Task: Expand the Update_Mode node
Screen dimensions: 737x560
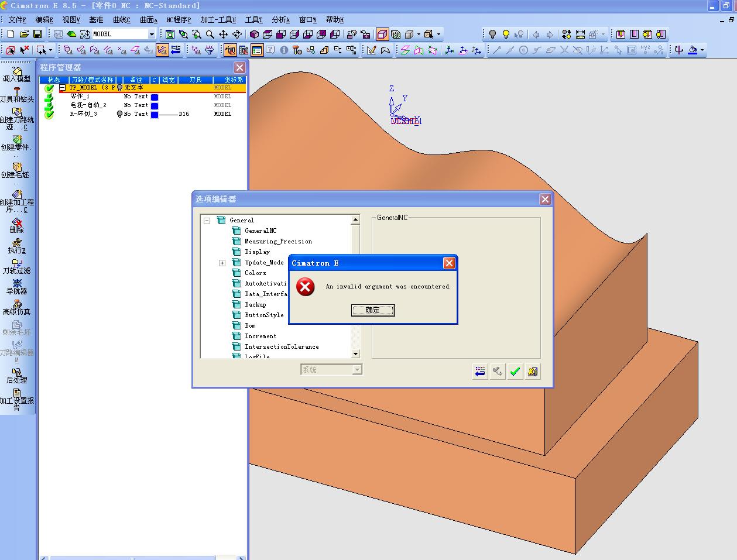Action: coord(222,263)
